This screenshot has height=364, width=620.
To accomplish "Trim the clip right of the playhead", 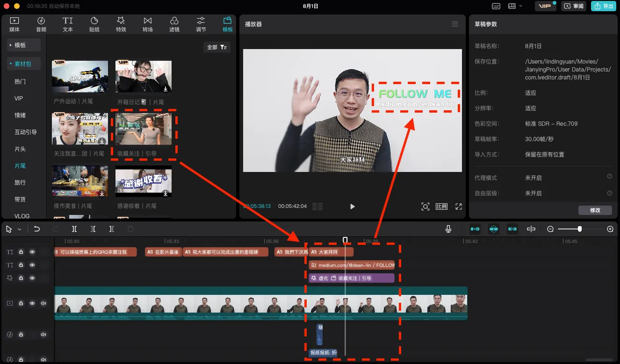I will pyautogui.click(x=111, y=229).
